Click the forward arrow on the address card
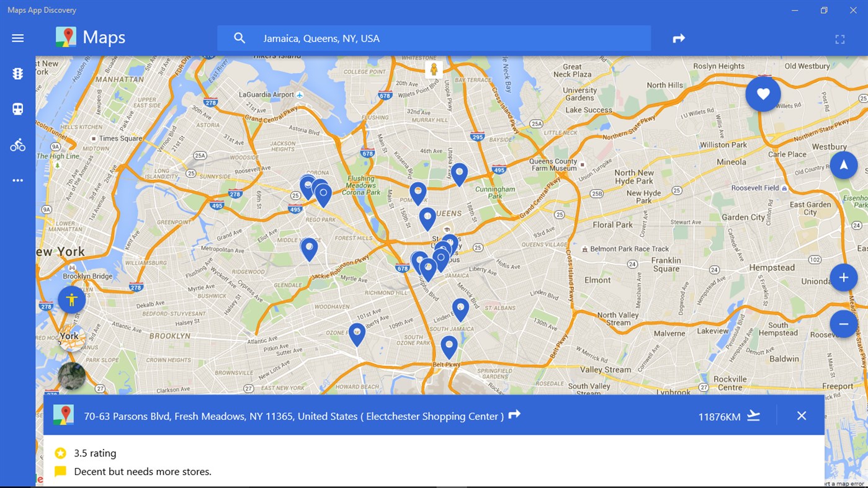Viewport: 868px width, 488px height. click(515, 415)
